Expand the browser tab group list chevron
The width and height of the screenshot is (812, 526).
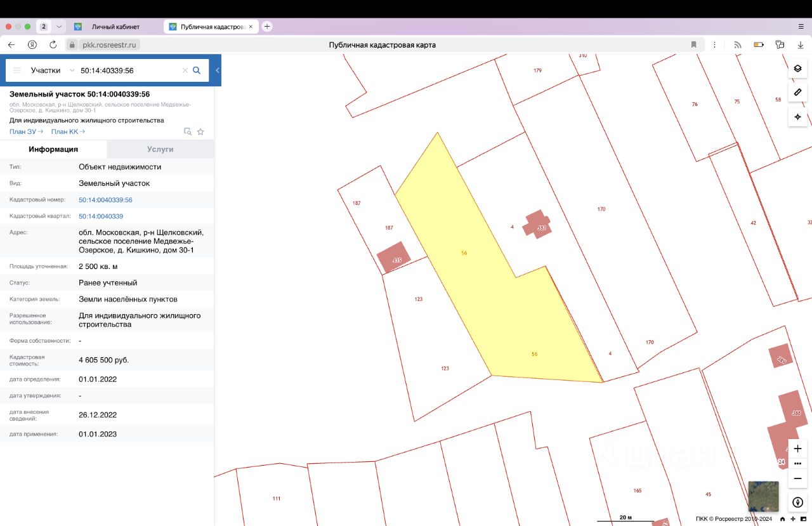59,27
